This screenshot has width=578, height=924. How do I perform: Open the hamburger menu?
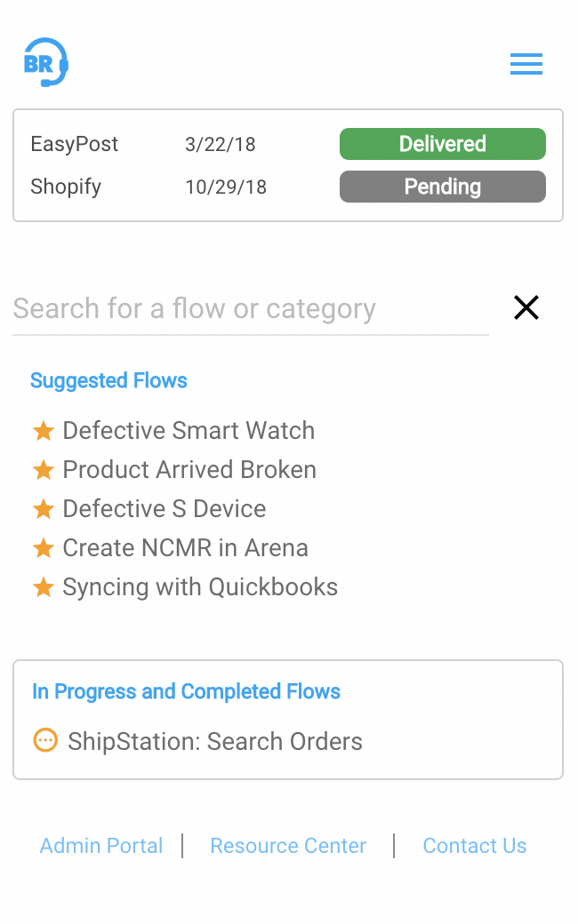point(526,64)
